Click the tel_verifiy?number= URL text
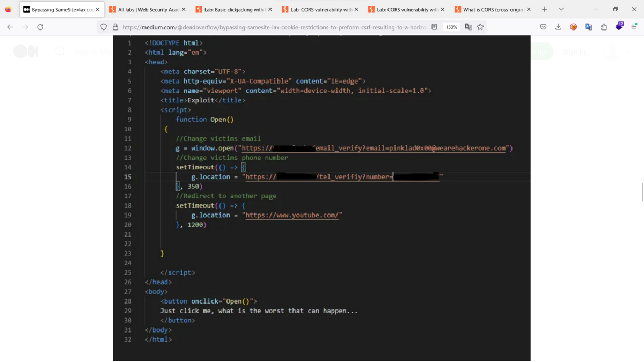 355,177
